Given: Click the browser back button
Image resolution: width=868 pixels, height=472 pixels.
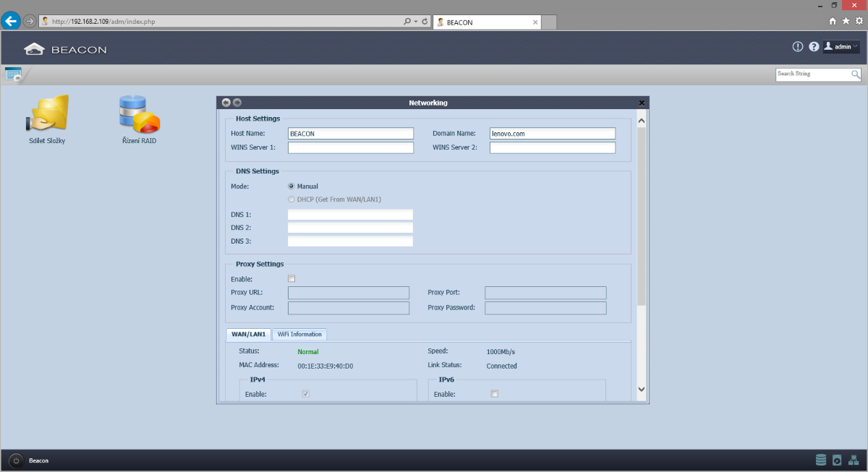Looking at the screenshot, I should [x=12, y=22].
